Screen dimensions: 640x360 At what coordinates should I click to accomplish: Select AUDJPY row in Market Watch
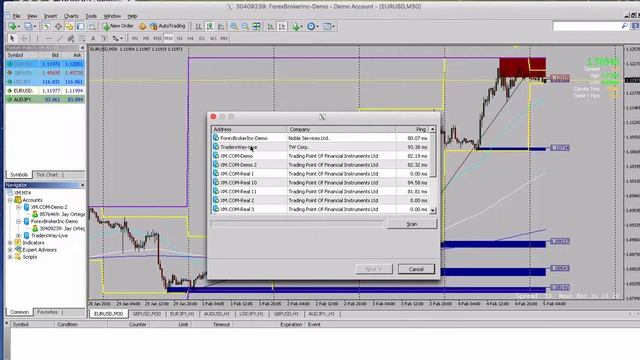tap(45, 99)
